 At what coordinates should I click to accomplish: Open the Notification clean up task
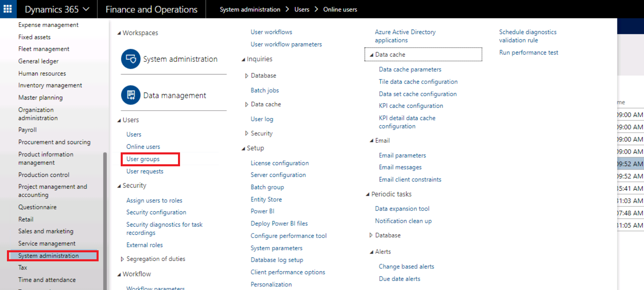coord(403,221)
